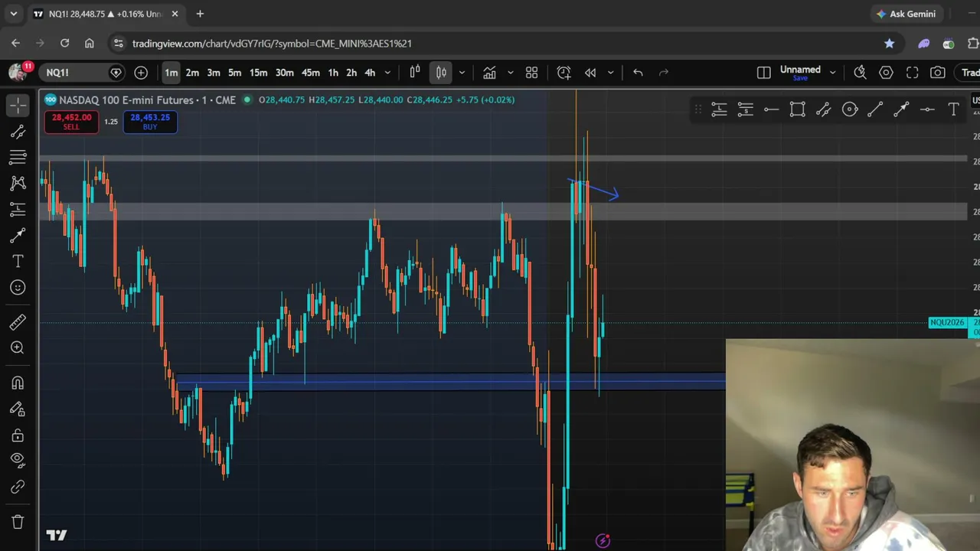Select the ruler measure tool
This screenshot has width=980, height=551.
click(18, 322)
